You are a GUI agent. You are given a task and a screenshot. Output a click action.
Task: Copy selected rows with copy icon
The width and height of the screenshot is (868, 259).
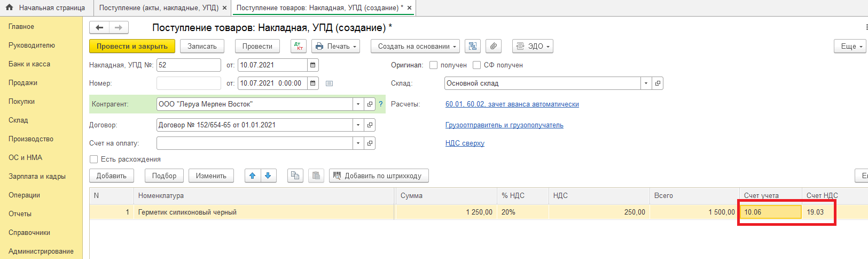pyautogui.click(x=294, y=176)
